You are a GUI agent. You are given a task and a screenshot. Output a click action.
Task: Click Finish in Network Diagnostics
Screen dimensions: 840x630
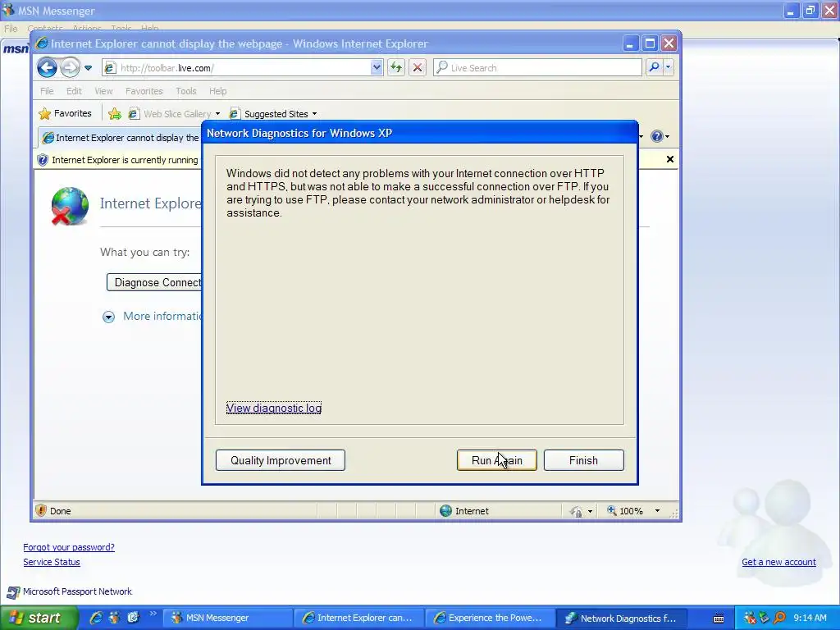coord(583,460)
